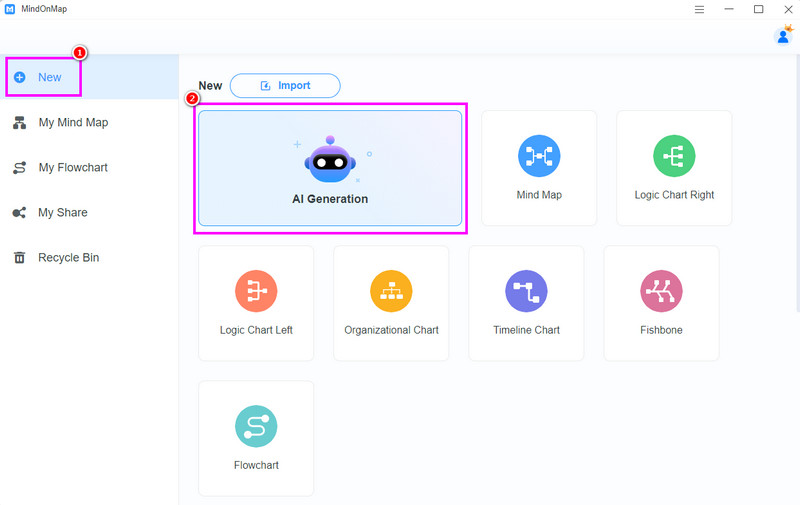
Task: Select the purple Timeline Chart icon
Action: pyautogui.click(x=526, y=291)
